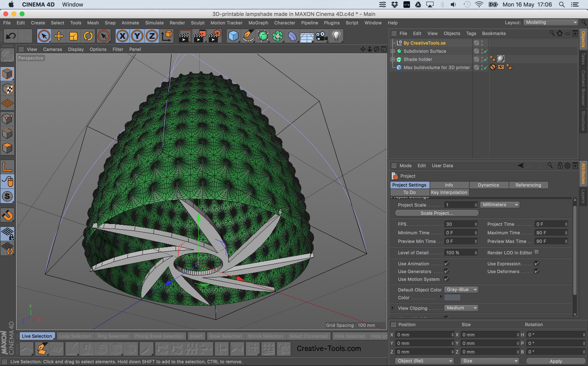Open Edit Render Settings icon
This screenshot has width=588, height=366.
click(x=215, y=36)
